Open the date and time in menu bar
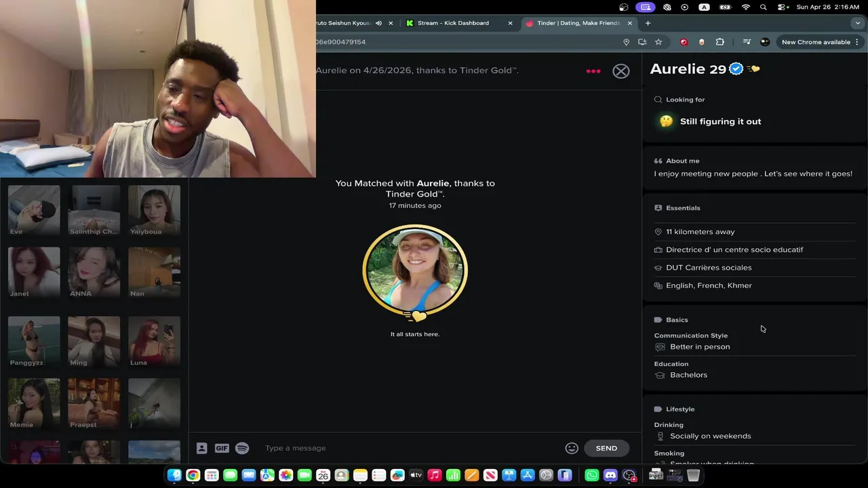This screenshot has width=868, height=488. (829, 7)
